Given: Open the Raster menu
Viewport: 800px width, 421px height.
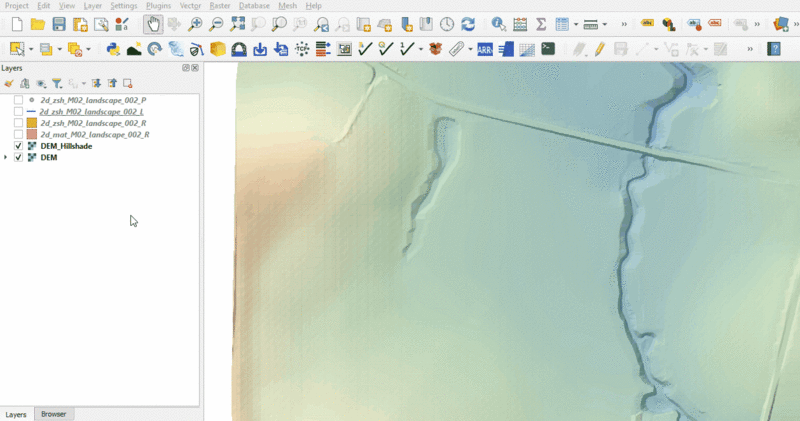Looking at the screenshot, I should pyautogui.click(x=219, y=6).
